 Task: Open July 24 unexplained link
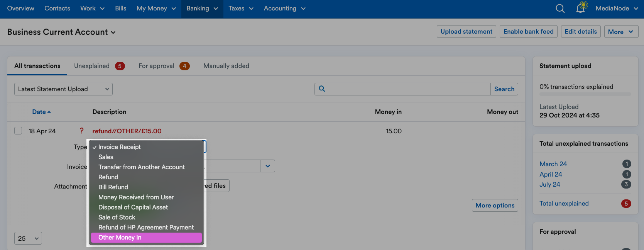pyautogui.click(x=549, y=184)
